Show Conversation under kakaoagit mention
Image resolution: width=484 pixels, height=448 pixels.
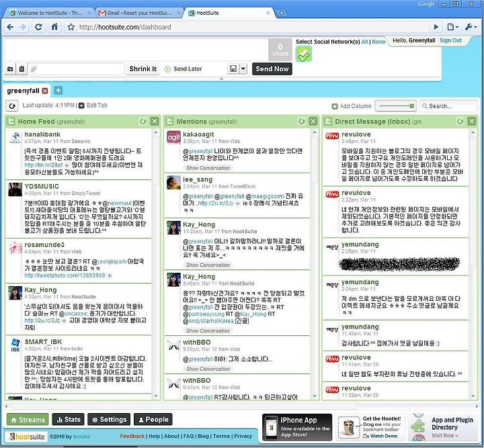(x=208, y=168)
